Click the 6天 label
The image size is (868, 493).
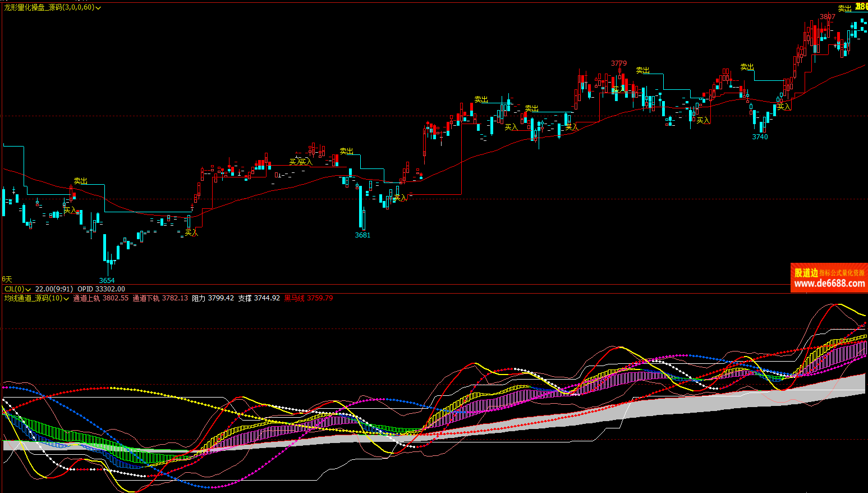7,279
